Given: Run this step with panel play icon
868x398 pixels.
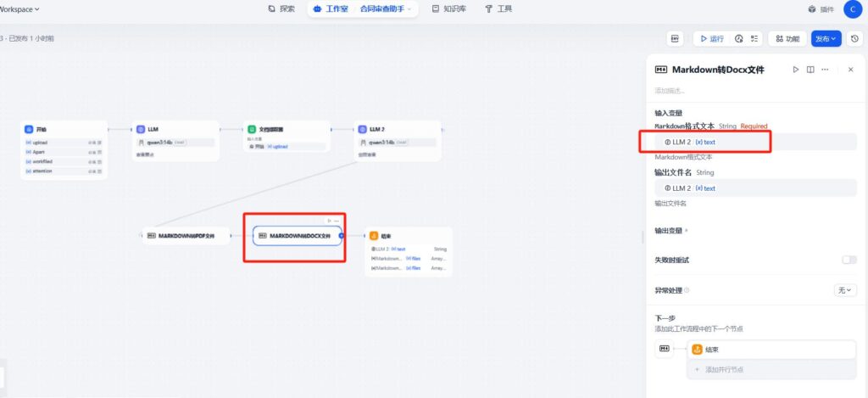Looking at the screenshot, I should 795,70.
